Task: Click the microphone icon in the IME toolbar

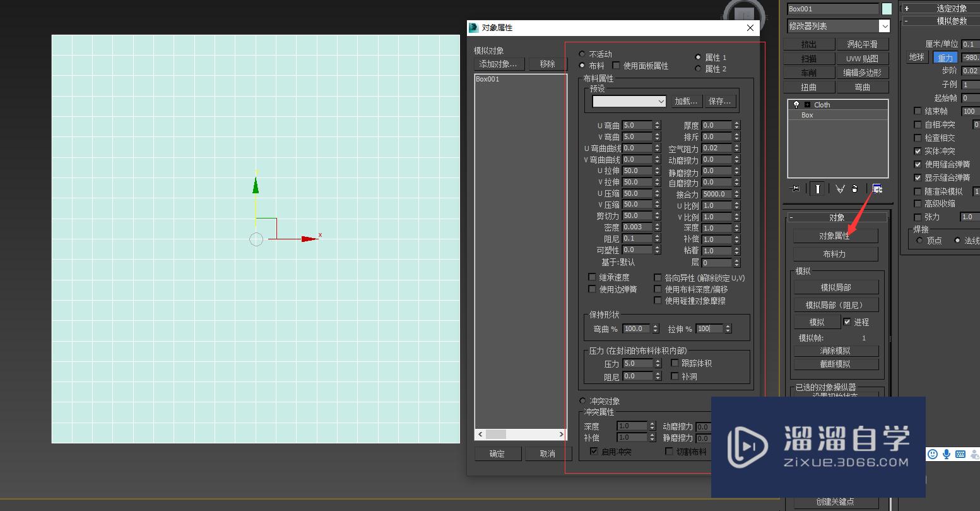Action: [947, 454]
